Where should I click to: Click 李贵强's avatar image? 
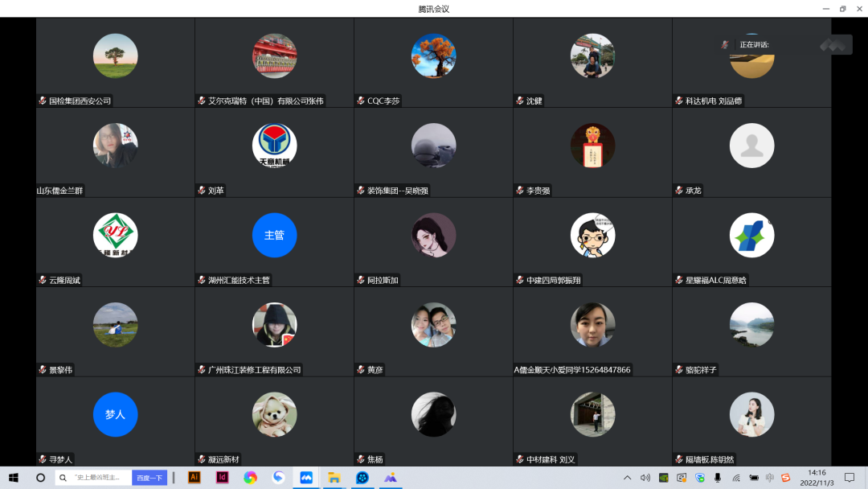click(x=592, y=146)
